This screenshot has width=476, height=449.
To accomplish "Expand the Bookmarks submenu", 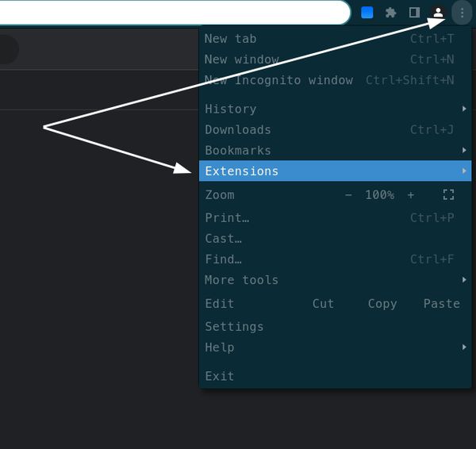I will (335, 150).
